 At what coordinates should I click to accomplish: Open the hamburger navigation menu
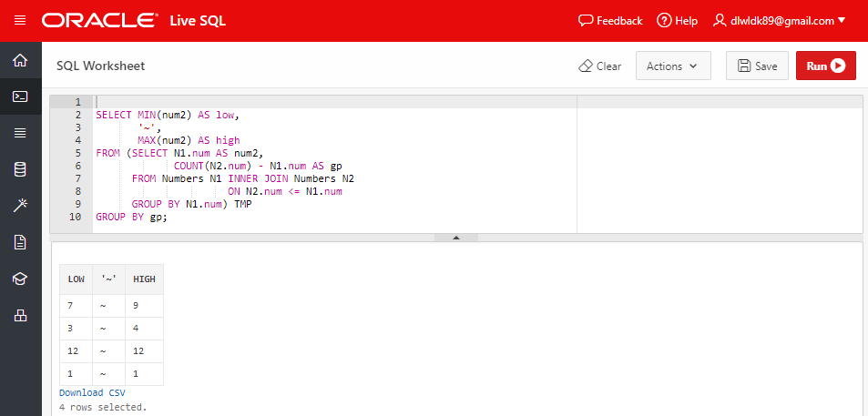point(20,20)
